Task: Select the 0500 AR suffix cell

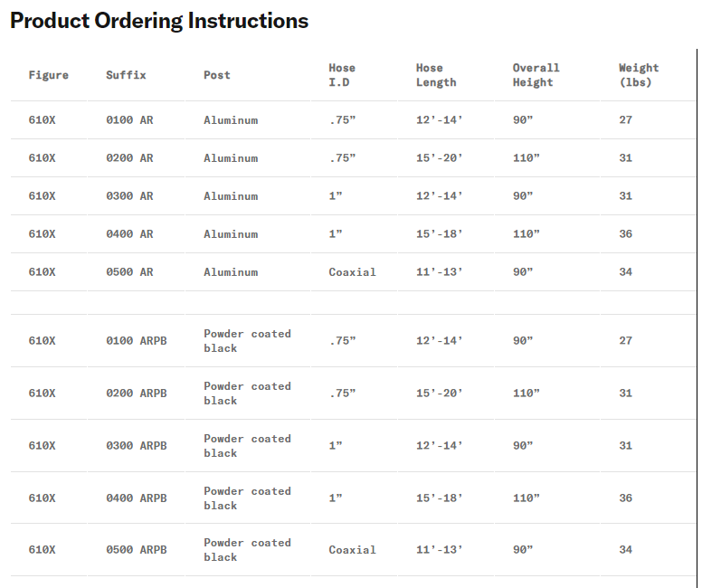Action: [x=129, y=272]
